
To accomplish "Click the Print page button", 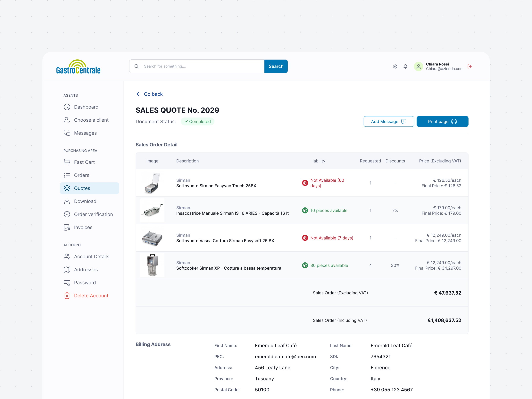I will 442,121.
